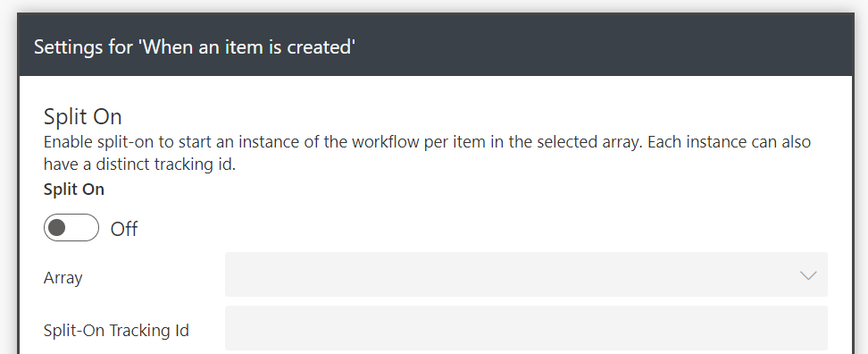Image resolution: width=868 pixels, height=354 pixels.
Task: Focus the Split-On Tracking Id input field
Action: click(526, 328)
